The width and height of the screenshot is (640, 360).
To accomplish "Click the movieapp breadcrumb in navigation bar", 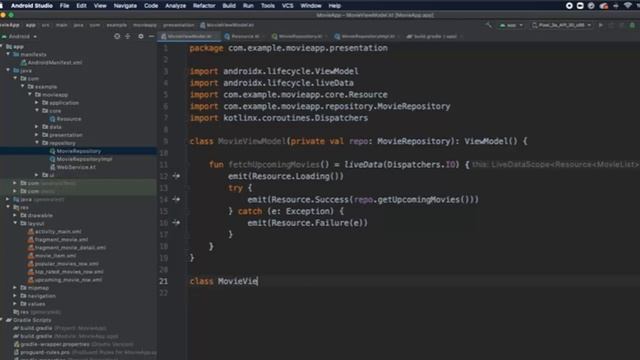I will [144, 25].
